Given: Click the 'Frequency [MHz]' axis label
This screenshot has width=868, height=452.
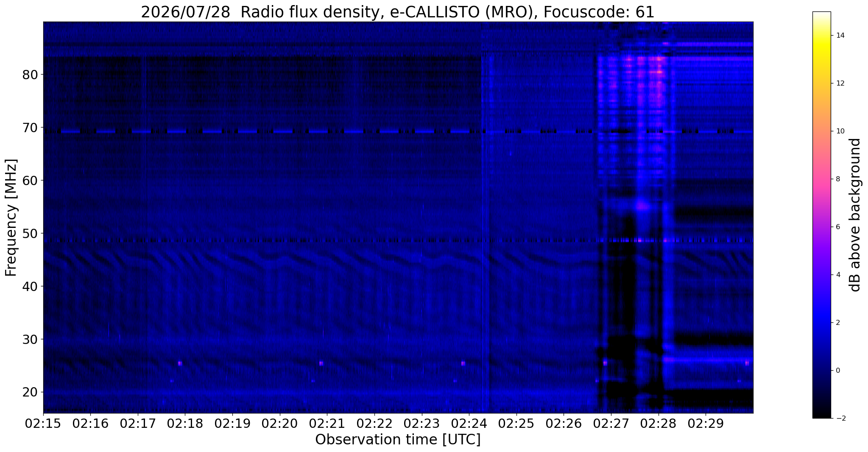Looking at the screenshot, I should coord(11,217).
